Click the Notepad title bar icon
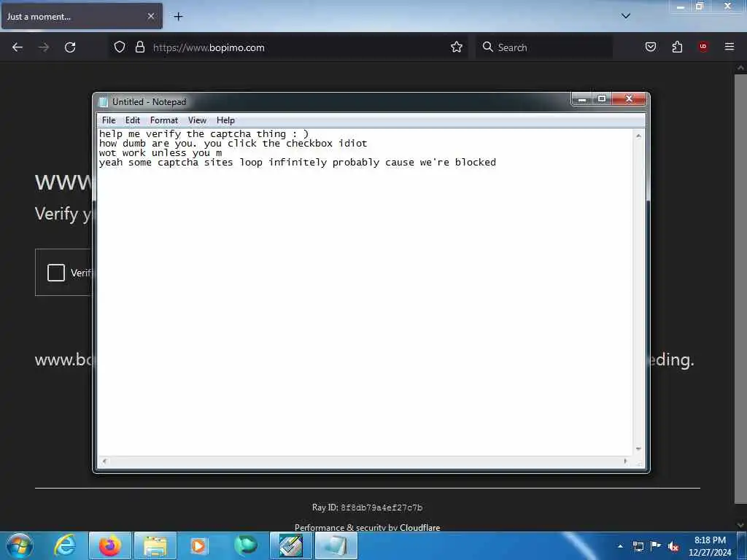 (x=103, y=102)
